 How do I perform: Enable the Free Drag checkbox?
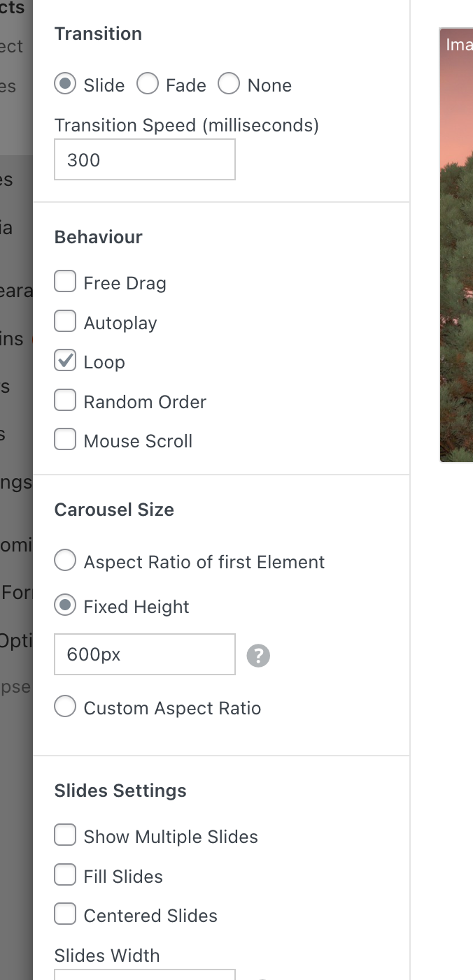click(x=65, y=282)
